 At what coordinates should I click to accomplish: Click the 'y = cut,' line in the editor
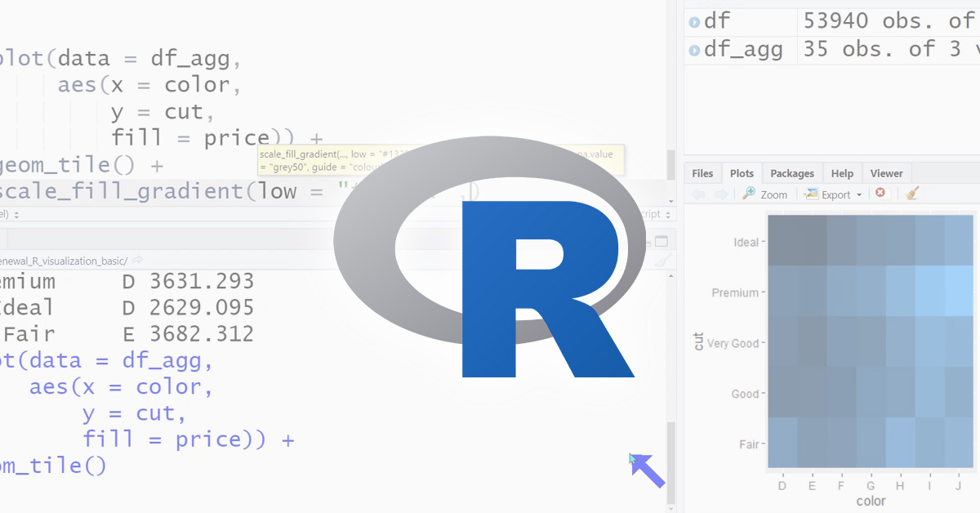point(163,112)
